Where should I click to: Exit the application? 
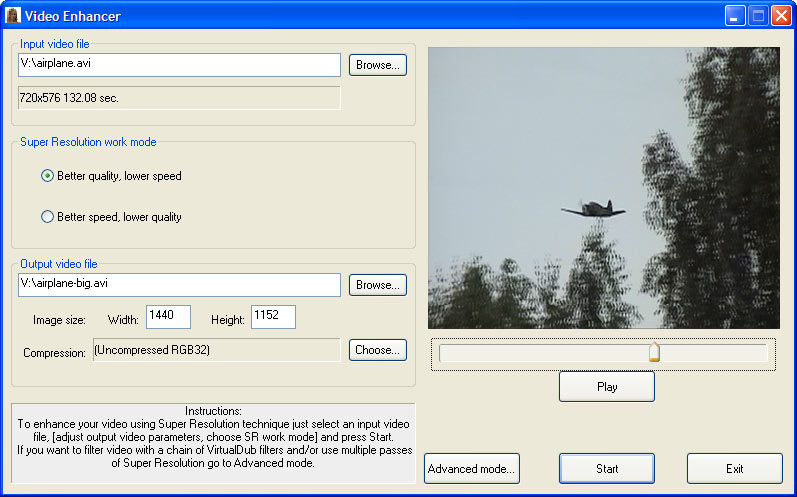pyautogui.click(x=734, y=469)
